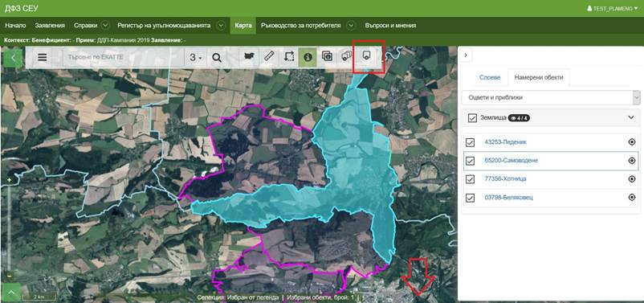644x303 pixels.
Task: Zoom in with the plus map button
Action: click(x=10, y=180)
